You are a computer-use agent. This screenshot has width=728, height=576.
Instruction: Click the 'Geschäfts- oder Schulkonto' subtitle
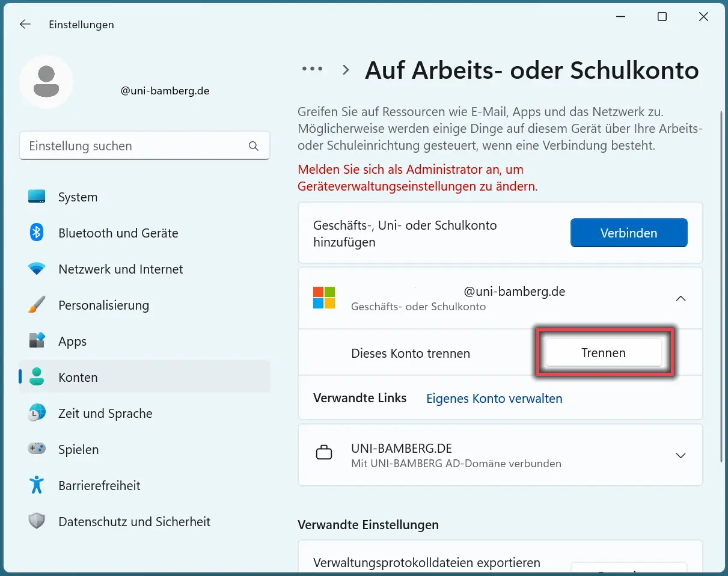[418, 307]
